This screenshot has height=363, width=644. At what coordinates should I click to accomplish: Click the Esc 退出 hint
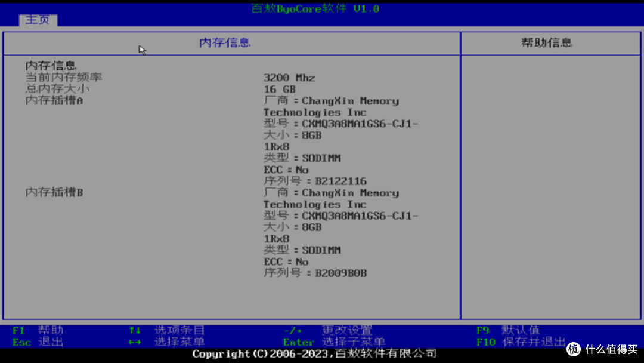[38, 342]
